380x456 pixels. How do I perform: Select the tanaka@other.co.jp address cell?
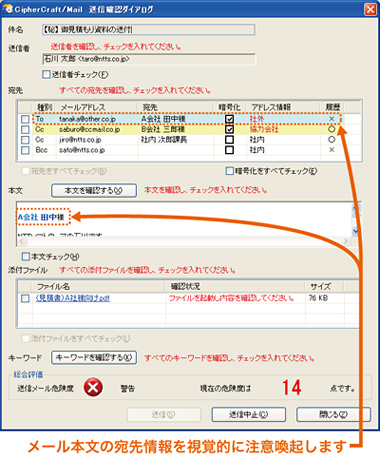(88, 119)
